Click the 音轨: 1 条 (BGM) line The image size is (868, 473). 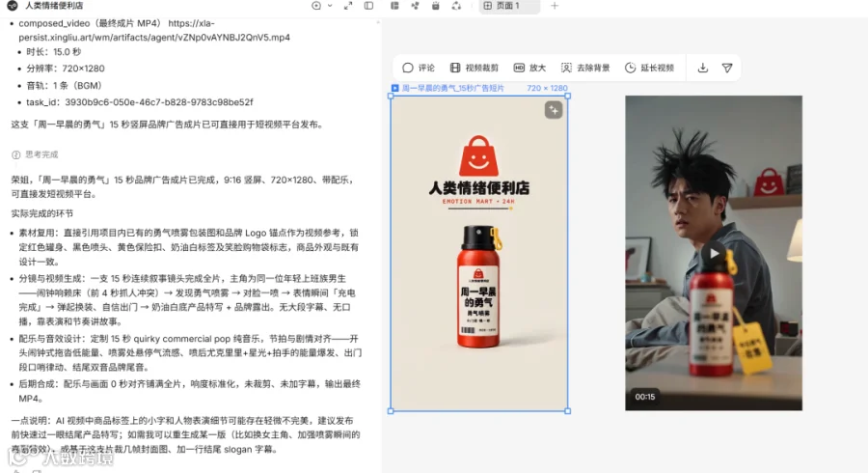click(x=65, y=85)
